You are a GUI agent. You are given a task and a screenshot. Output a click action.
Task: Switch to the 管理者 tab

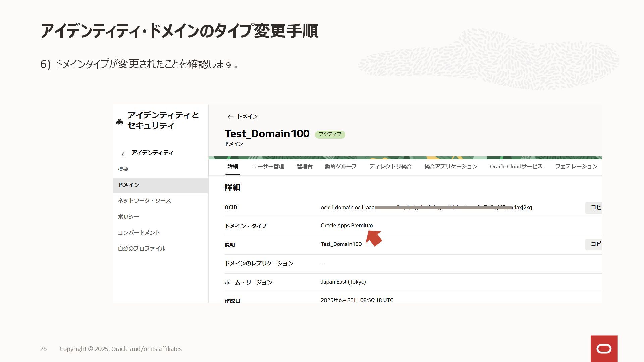coord(305,166)
